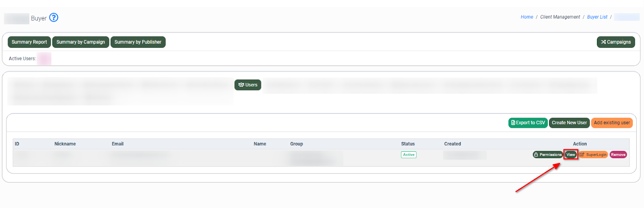The height and width of the screenshot is (208, 644).
Task: Export the user list to CSV
Action: point(528,123)
